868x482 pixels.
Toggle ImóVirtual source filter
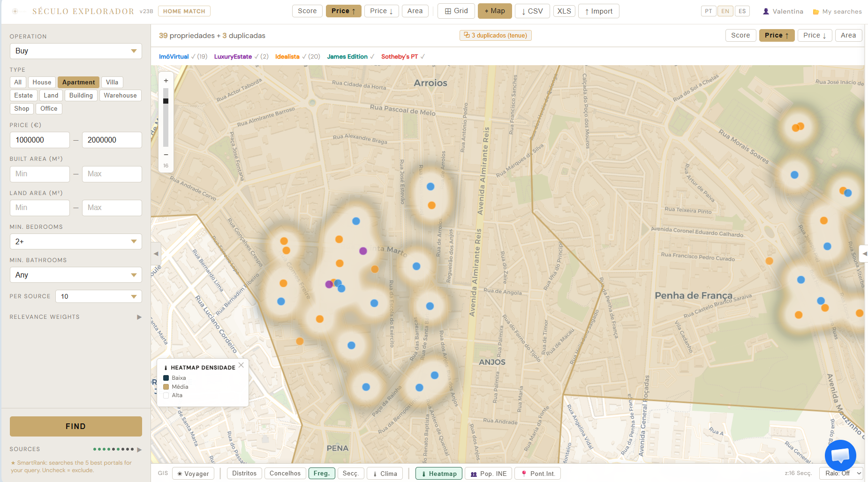183,56
